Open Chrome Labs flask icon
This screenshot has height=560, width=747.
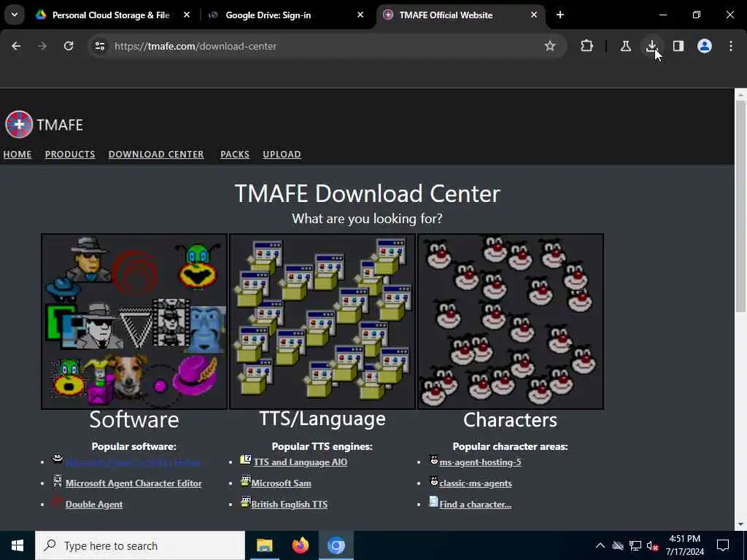[x=625, y=46]
